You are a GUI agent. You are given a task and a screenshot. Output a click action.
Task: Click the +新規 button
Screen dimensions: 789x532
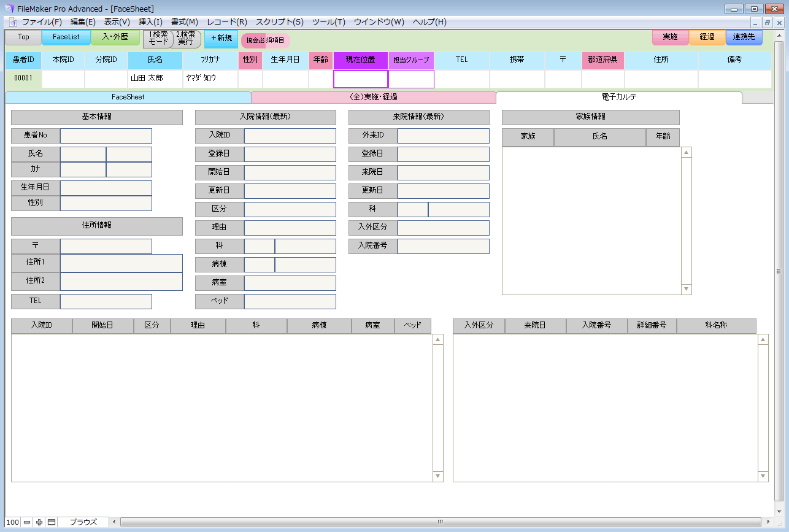[x=221, y=38]
